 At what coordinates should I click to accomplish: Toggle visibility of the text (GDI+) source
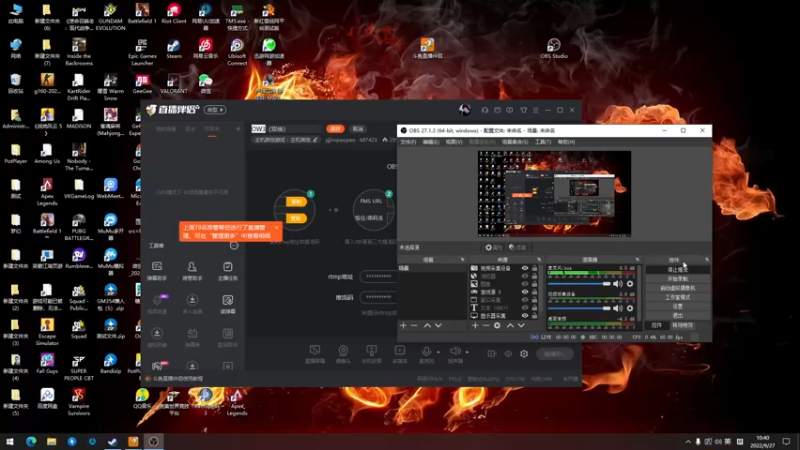pyautogui.click(x=524, y=308)
